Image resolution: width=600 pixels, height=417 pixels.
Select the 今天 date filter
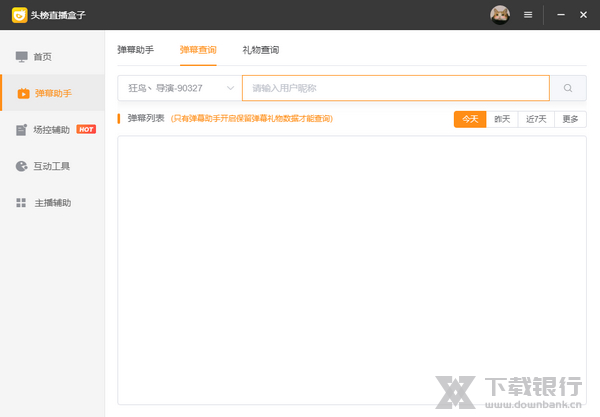470,119
